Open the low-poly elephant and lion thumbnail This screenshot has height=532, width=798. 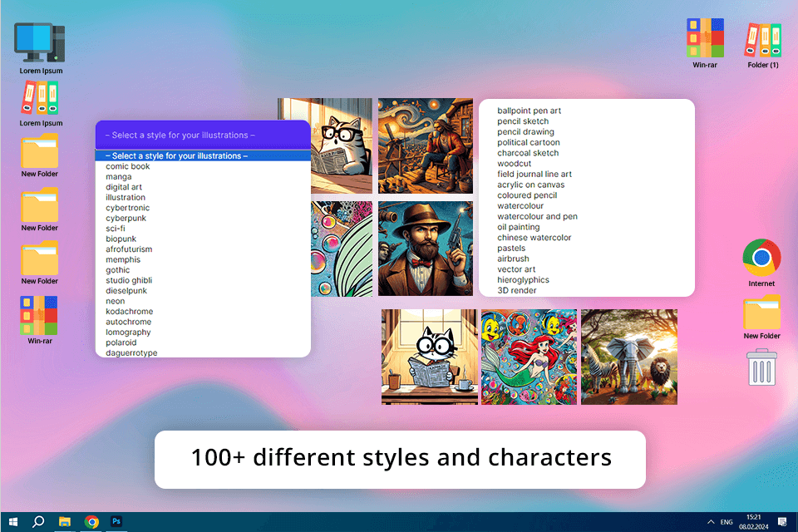[629, 357]
